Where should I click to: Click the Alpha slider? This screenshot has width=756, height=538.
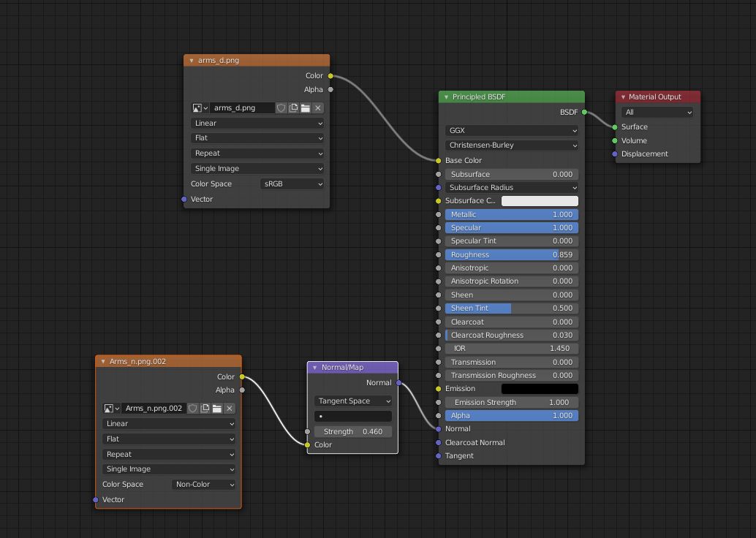[512, 415]
